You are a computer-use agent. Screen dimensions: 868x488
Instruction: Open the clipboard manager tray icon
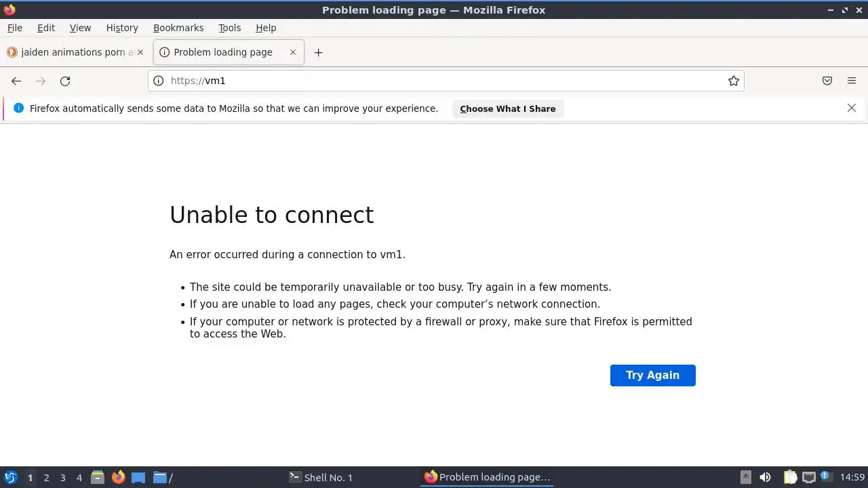click(790, 477)
